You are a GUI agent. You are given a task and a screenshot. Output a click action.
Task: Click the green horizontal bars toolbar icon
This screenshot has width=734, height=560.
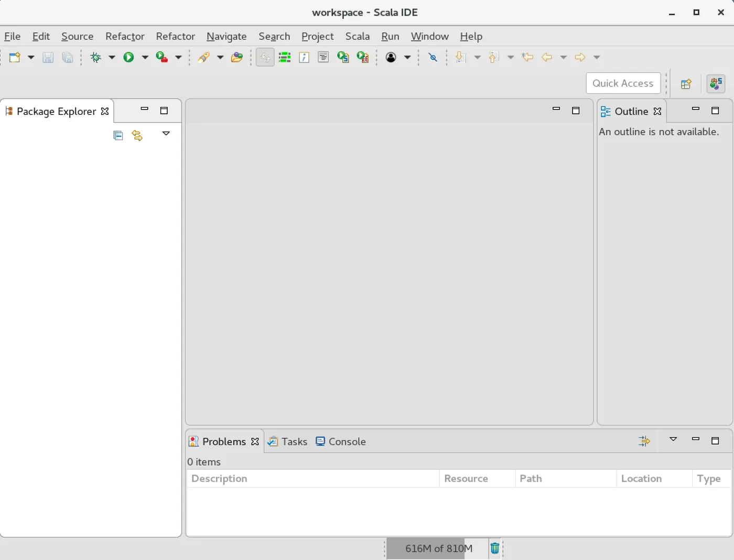click(285, 57)
